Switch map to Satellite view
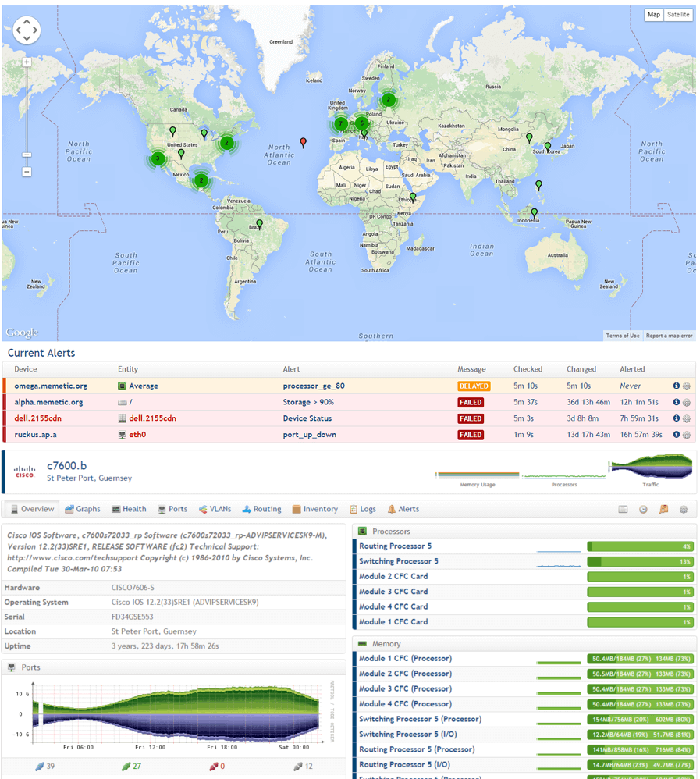The width and height of the screenshot is (700, 779). (678, 15)
